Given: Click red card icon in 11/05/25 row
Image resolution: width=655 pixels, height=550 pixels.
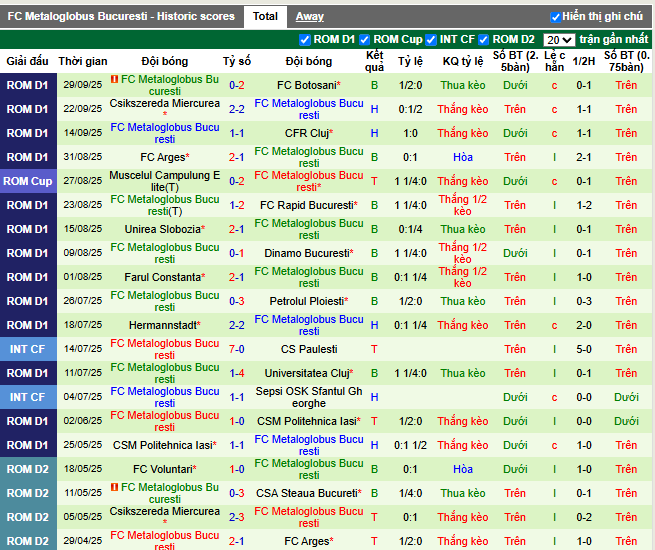Looking at the screenshot, I should (x=114, y=487).
